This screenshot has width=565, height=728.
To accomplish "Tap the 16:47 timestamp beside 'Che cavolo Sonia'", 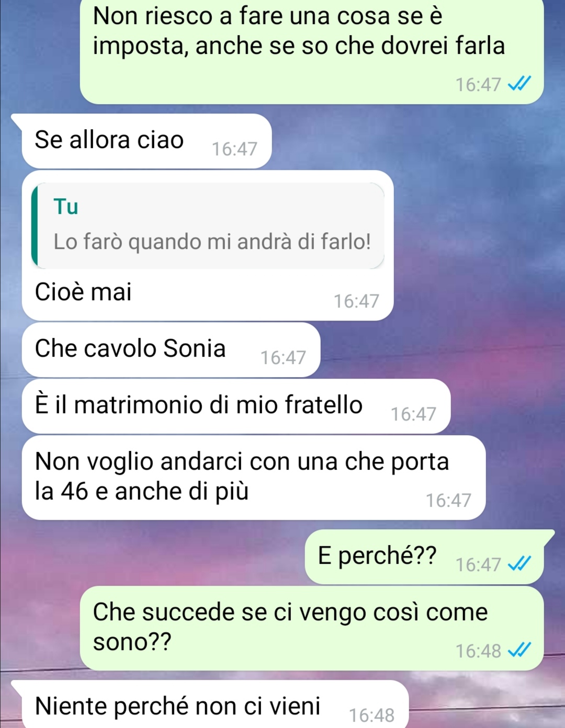I will coord(283,357).
